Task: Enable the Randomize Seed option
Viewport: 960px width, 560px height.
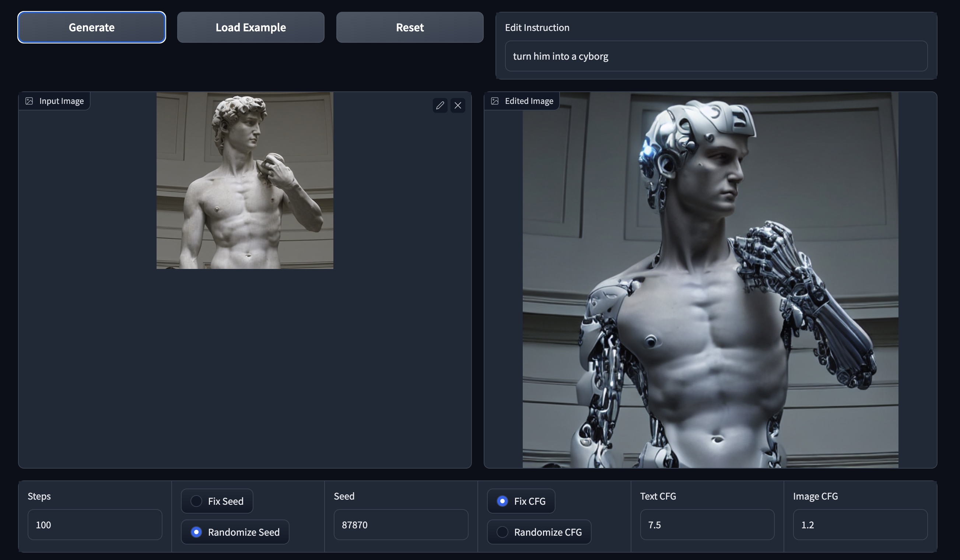Action: click(196, 531)
